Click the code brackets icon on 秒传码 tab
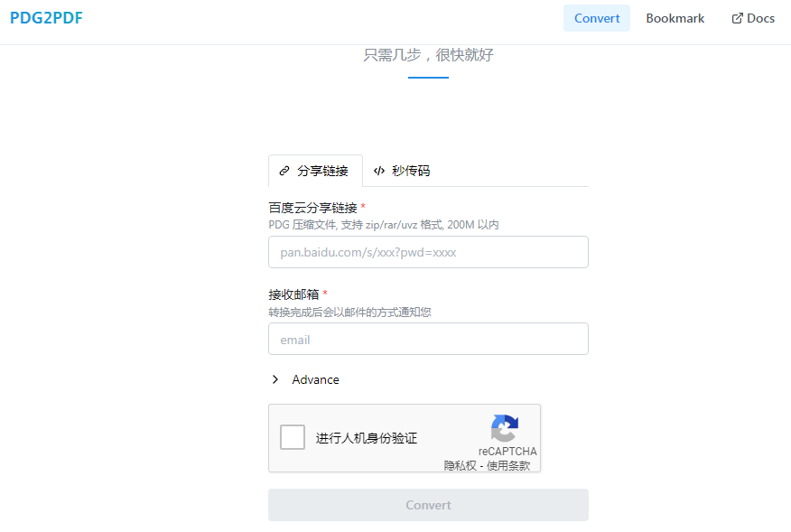The height and width of the screenshot is (532, 791). [x=379, y=171]
